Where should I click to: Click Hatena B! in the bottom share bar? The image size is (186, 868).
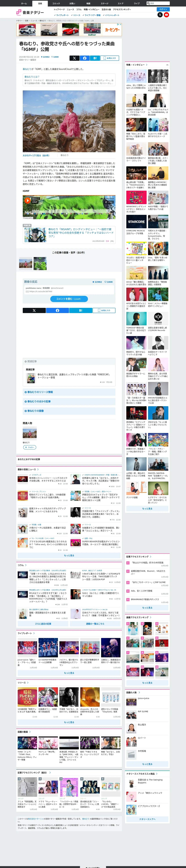81,310
